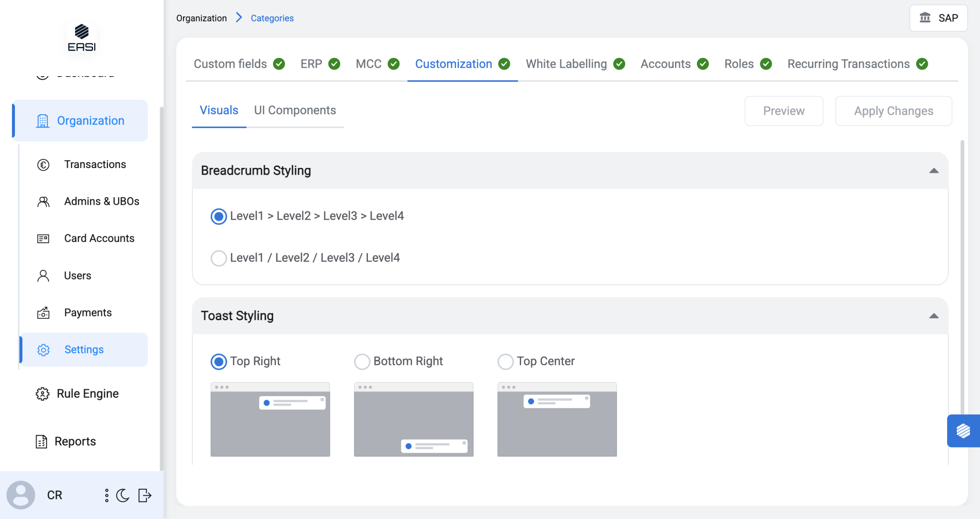Image resolution: width=980 pixels, height=519 pixels.
Task: Open the blue floating EASI widget
Action: [x=963, y=431]
